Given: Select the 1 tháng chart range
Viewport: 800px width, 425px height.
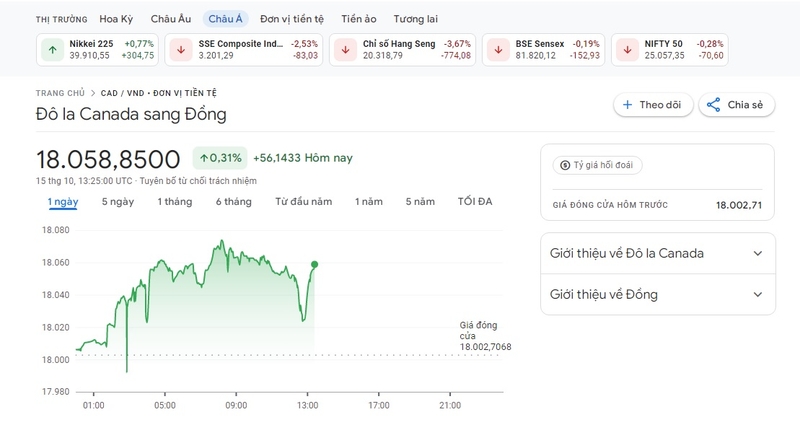Looking at the screenshot, I should click(x=174, y=202).
